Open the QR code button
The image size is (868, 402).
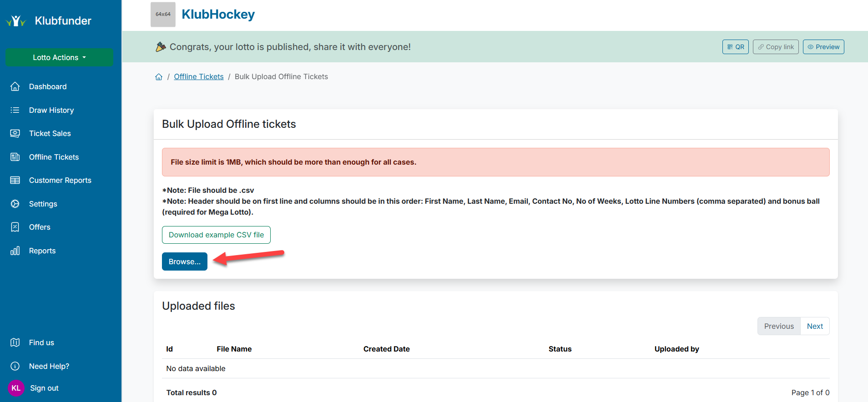(x=735, y=47)
